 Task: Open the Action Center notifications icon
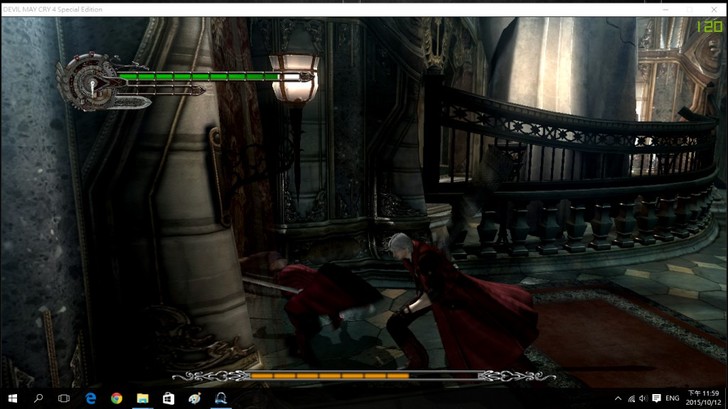(655, 398)
